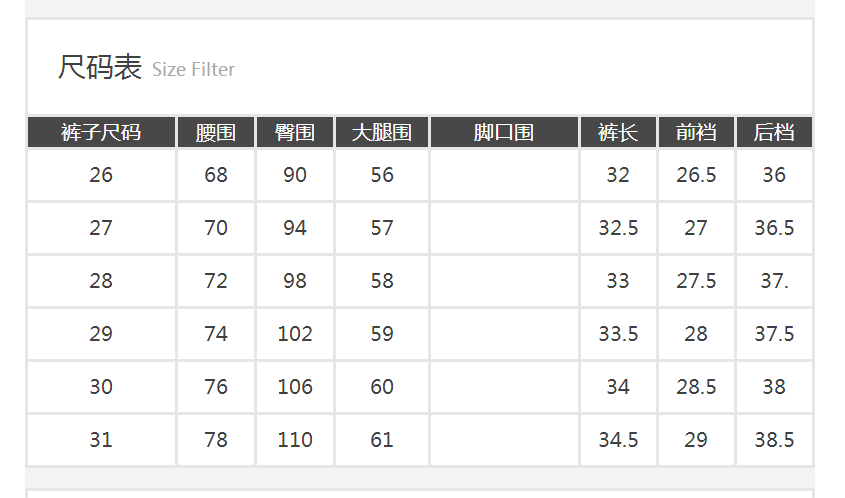Click the 臀围 column header

point(295,132)
